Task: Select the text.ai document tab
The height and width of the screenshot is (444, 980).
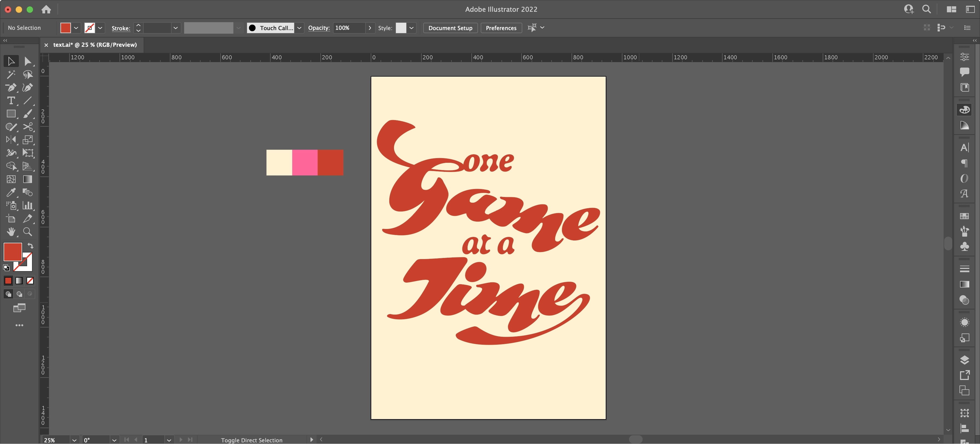Action: click(x=95, y=45)
